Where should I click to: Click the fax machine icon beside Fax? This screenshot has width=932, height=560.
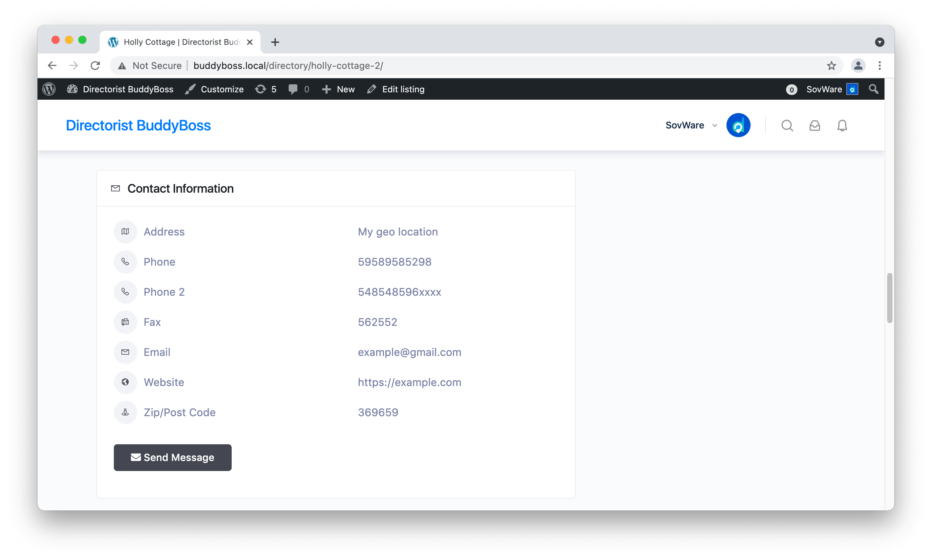(x=125, y=322)
